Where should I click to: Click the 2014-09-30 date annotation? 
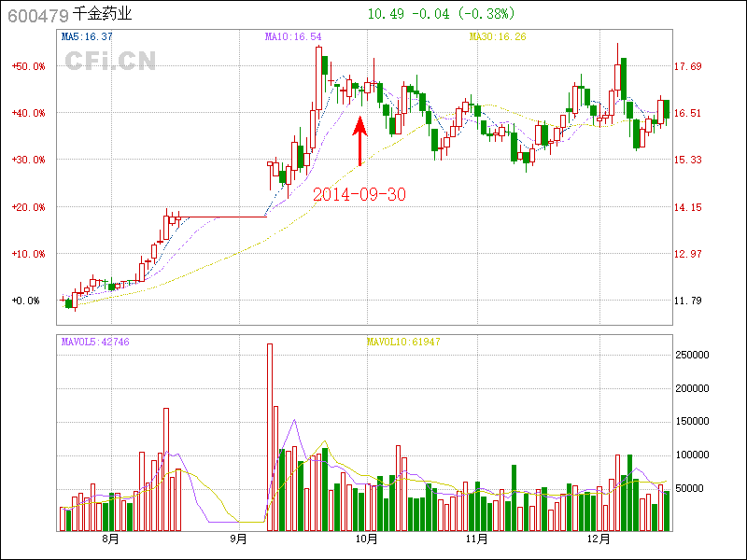click(359, 194)
